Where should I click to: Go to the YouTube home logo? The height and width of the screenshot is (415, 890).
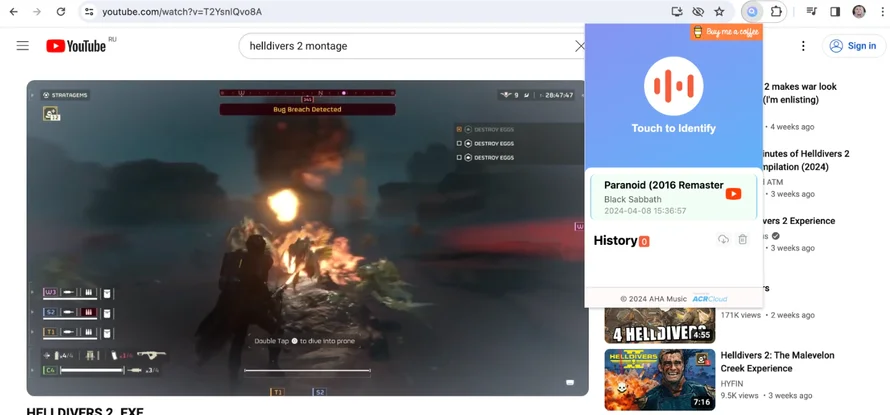pyautogui.click(x=76, y=46)
